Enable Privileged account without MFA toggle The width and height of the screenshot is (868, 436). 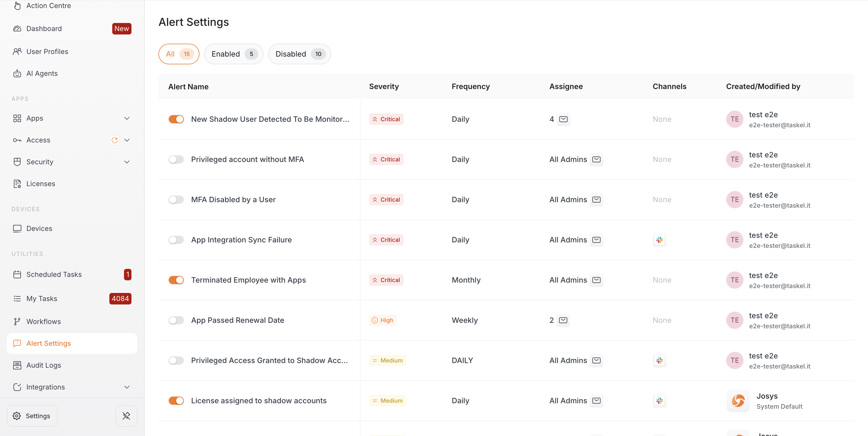point(176,159)
